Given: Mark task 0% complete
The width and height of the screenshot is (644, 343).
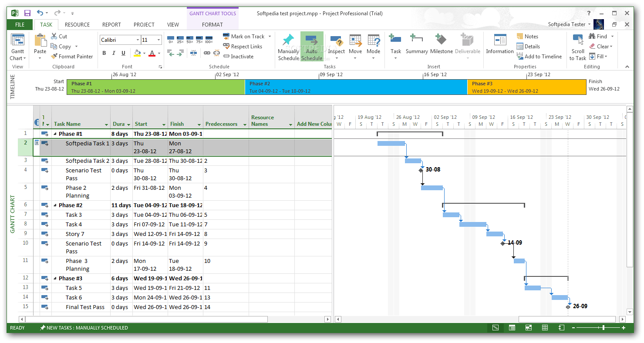Looking at the screenshot, I should point(171,40).
